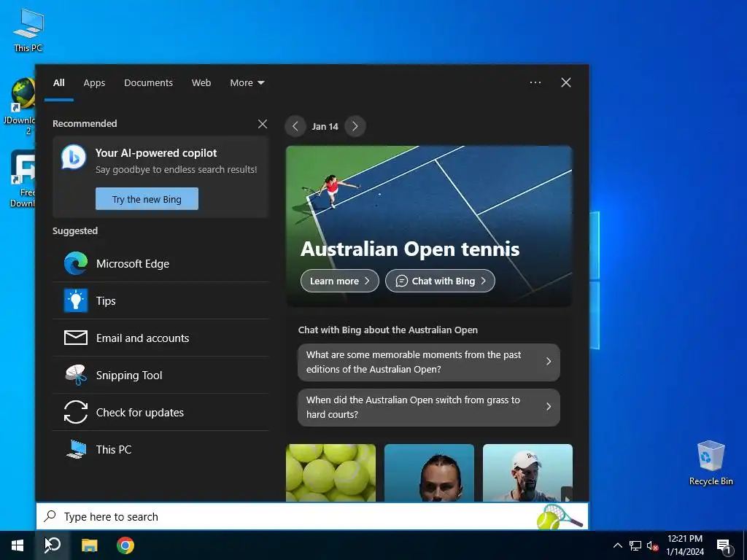
Task: Select This PC desktop icon
Action: coord(28,30)
